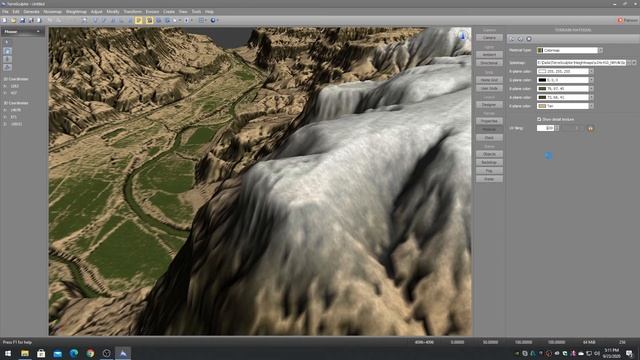The width and height of the screenshot is (640, 360).
Task: Click the black 0, 0, 0 color swatch
Action: (x=542, y=80)
